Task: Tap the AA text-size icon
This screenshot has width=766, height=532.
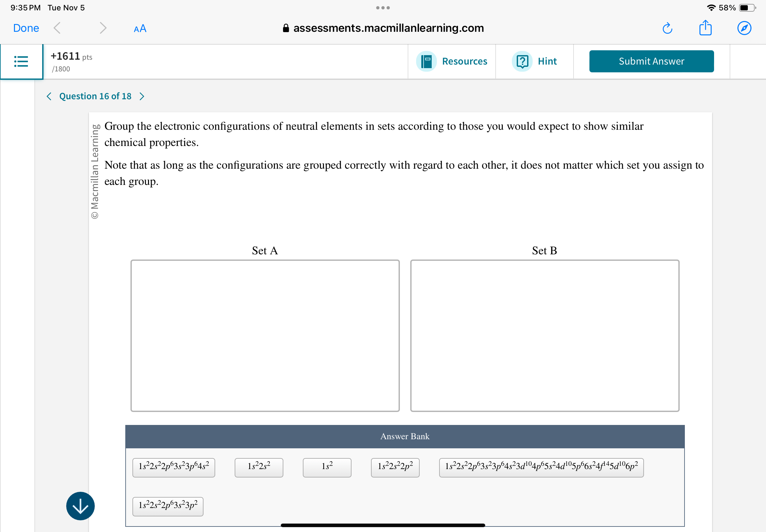Action: [x=139, y=28]
